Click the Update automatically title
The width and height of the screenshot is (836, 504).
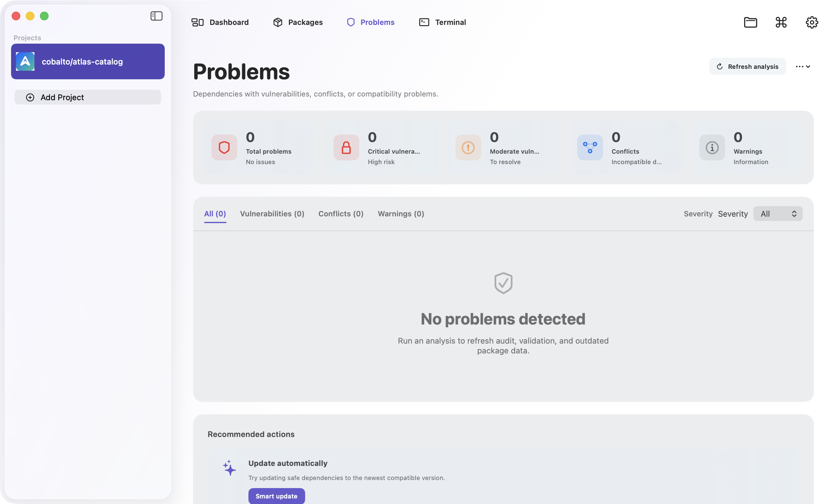click(x=288, y=463)
